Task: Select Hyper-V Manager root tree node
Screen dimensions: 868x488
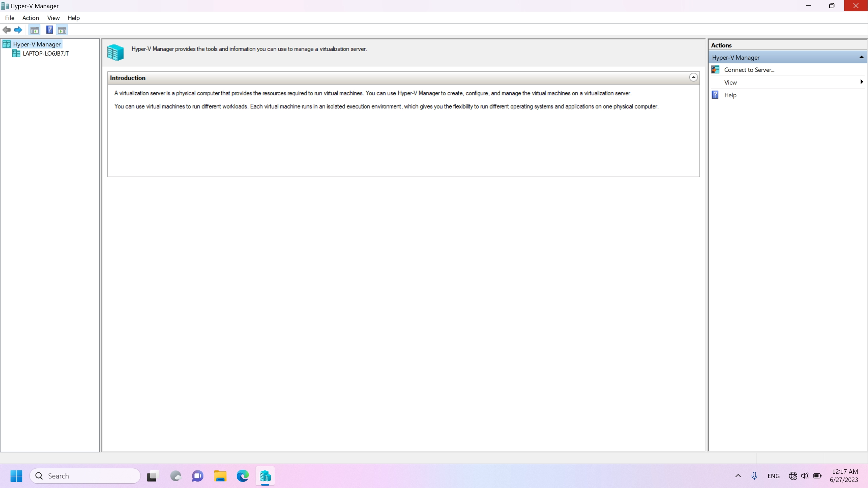Action: pyautogui.click(x=37, y=44)
